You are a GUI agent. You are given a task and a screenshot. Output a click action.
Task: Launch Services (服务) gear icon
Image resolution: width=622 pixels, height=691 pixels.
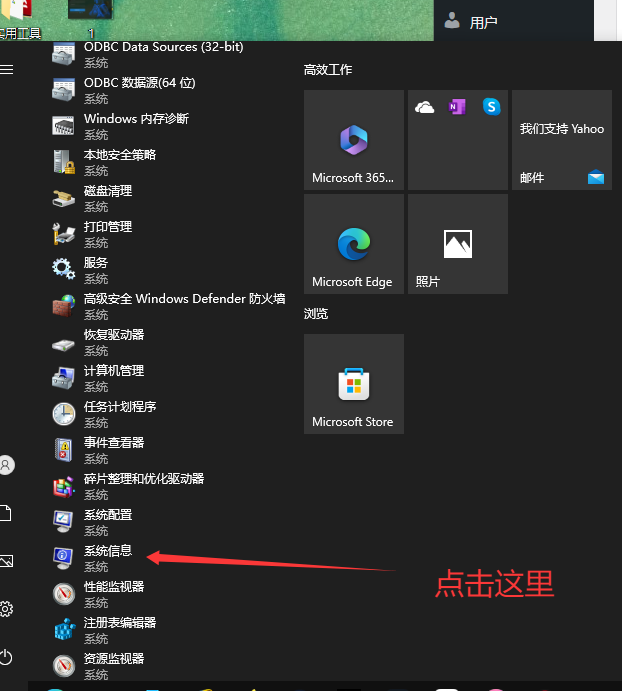[x=64, y=270]
